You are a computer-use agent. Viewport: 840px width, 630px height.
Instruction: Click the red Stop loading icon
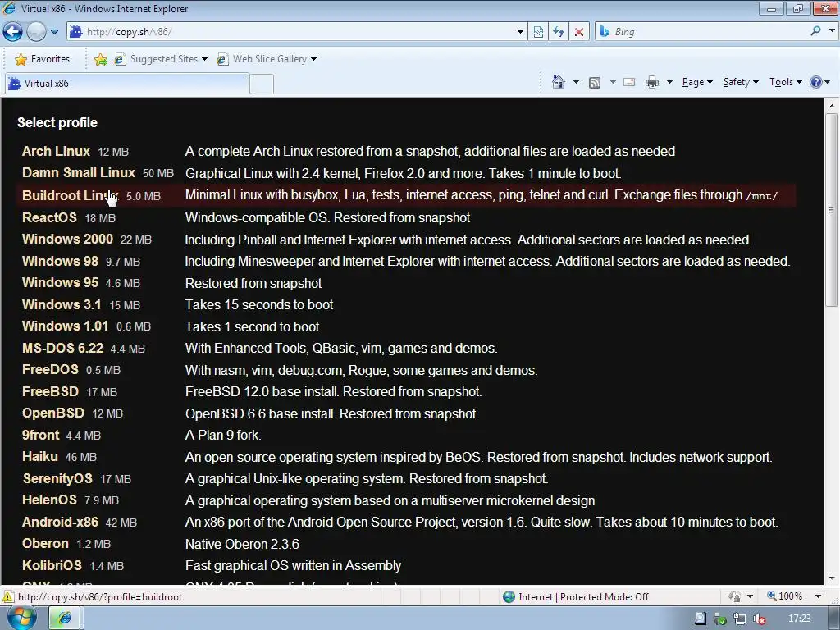click(x=579, y=32)
